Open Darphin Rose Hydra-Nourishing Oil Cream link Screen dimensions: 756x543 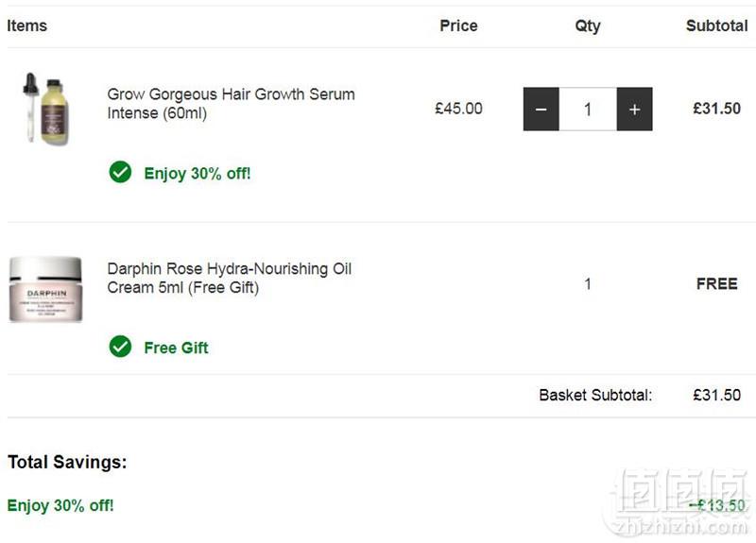[x=230, y=278]
